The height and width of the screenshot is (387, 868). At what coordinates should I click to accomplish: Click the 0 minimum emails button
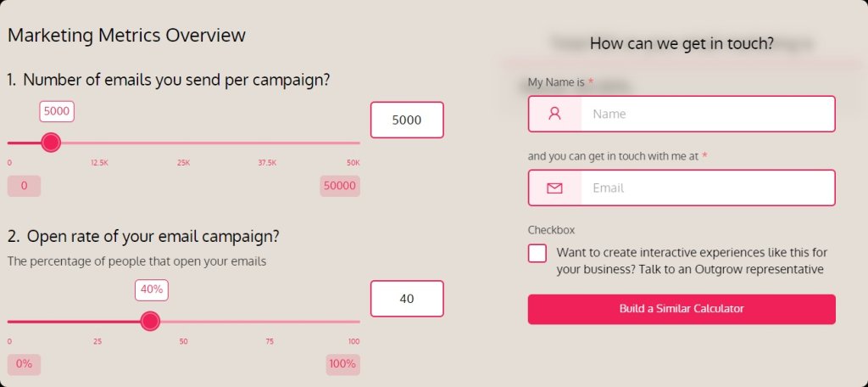(24, 186)
